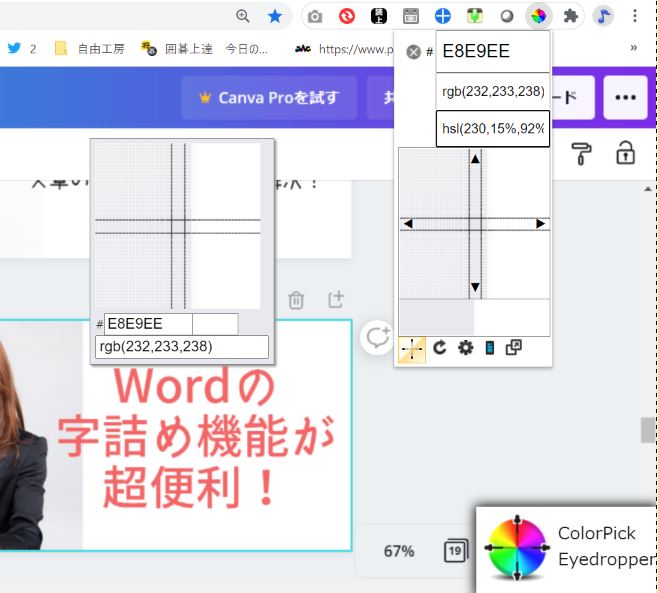Nudge picker up with the up arrow
658x593 pixels.
click(475, 159)
